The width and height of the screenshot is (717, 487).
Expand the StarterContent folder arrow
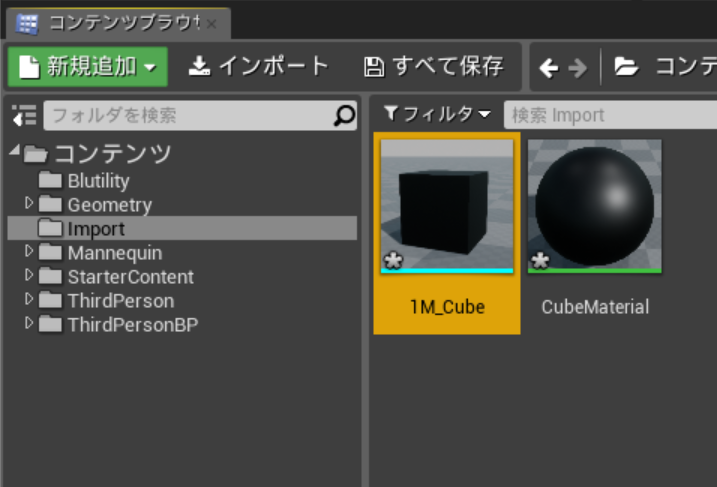[x=29, y=275]
